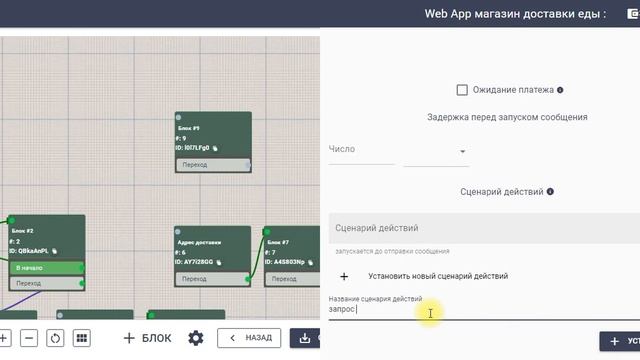The height and width of the screenshot is (360, 640).
Task: Show info tooltip for Ожидание платежа
Action: (560, 90)
